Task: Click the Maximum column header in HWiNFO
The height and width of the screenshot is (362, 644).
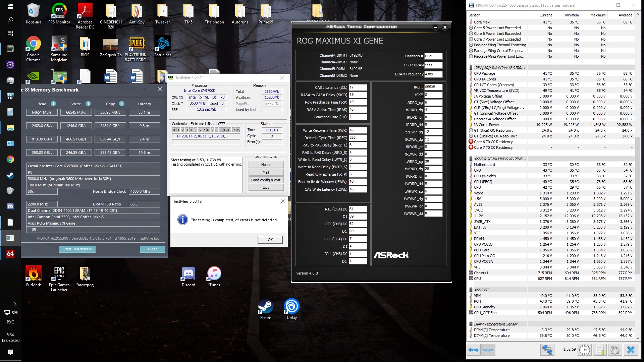Action: click(x=598, y=15)
